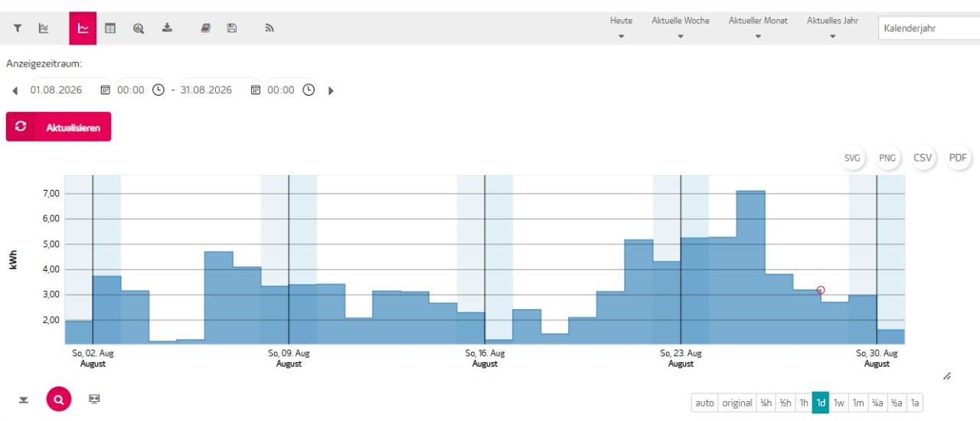
Task: Export the chart as PNG
Action: click(x=887, y=158)
